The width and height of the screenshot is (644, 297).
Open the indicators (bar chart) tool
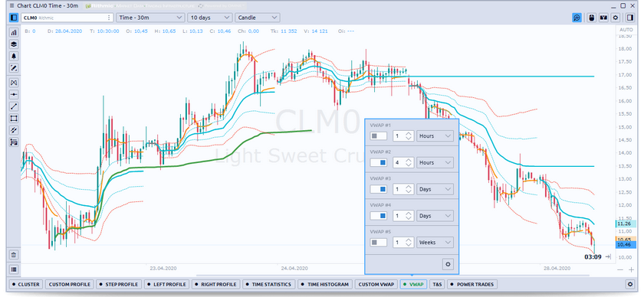[x=14, y=32]
